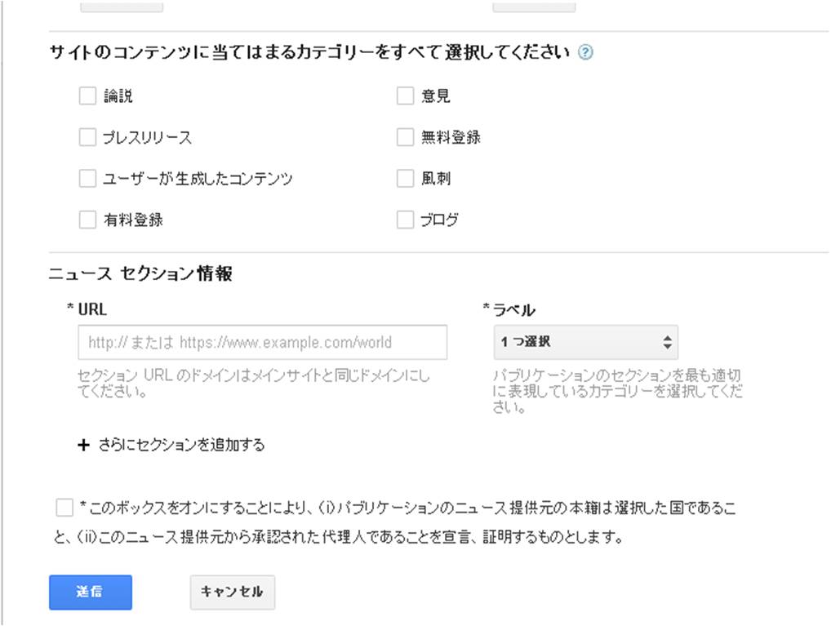This screenshot has width=840, height=626.
Task: Toggle the ユーザーが生成したコンテンツ checkbox
Action: click(87, 179)
